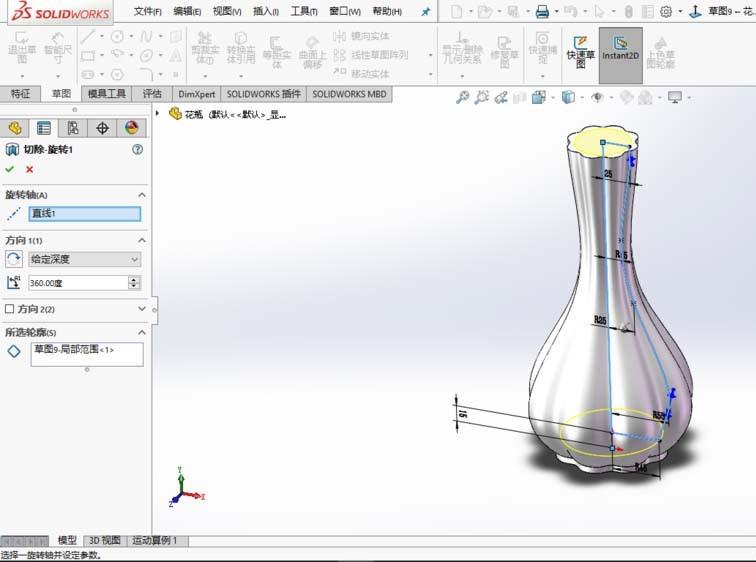Collapse the 方向1 section chevron
The width and height of the screenshot is (756, 562).
pyautogui.click(x=142, y=240)
